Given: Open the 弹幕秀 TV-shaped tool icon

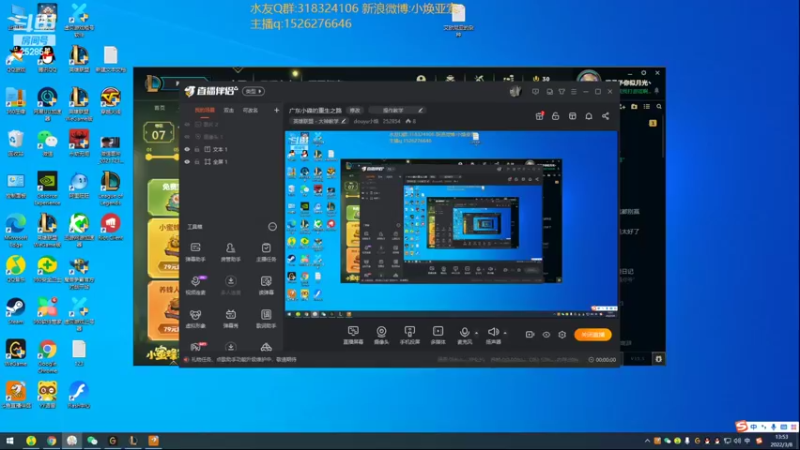Looking at the screenshot, I should (230, 318).
